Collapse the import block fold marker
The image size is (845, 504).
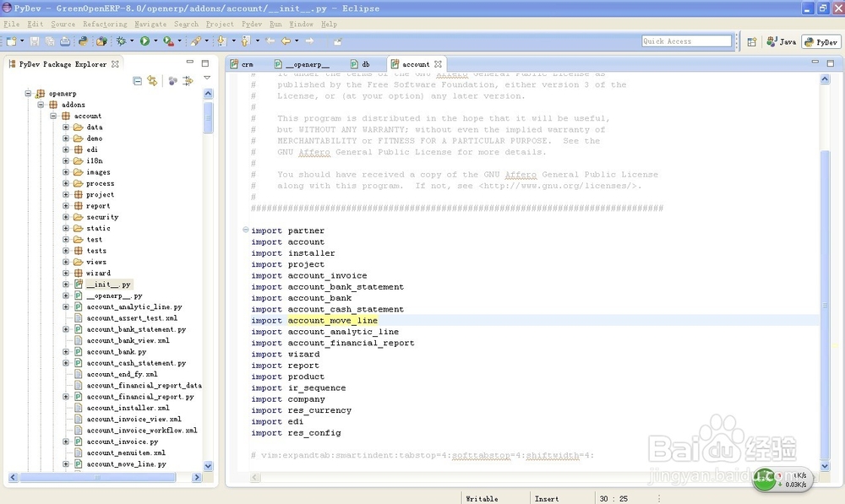(x=246, y=230)
